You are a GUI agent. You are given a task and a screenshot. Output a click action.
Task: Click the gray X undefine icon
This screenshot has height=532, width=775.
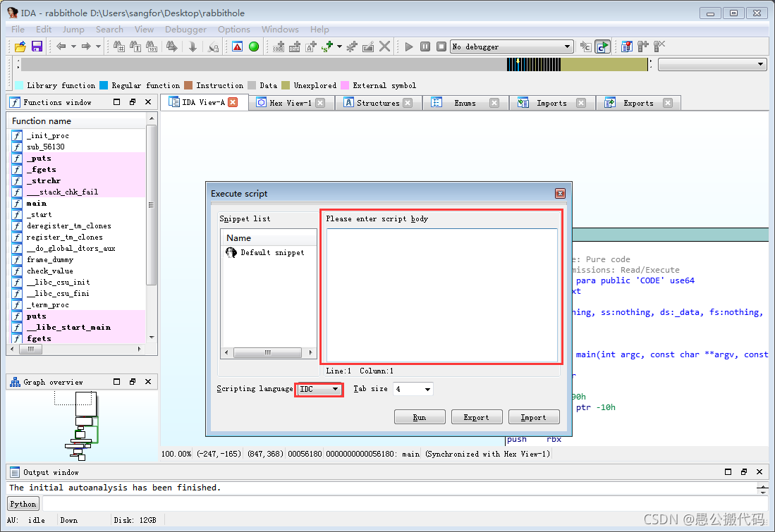(x=384, y=47)
